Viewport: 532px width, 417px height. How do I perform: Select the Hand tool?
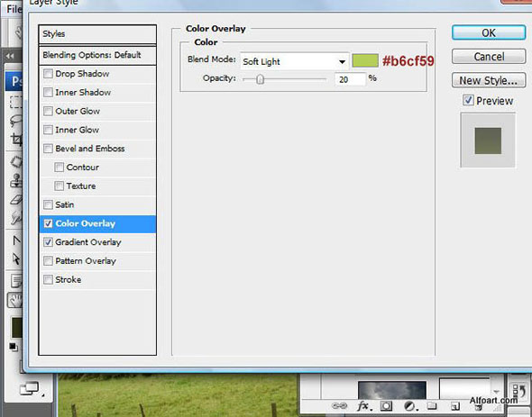15,300
